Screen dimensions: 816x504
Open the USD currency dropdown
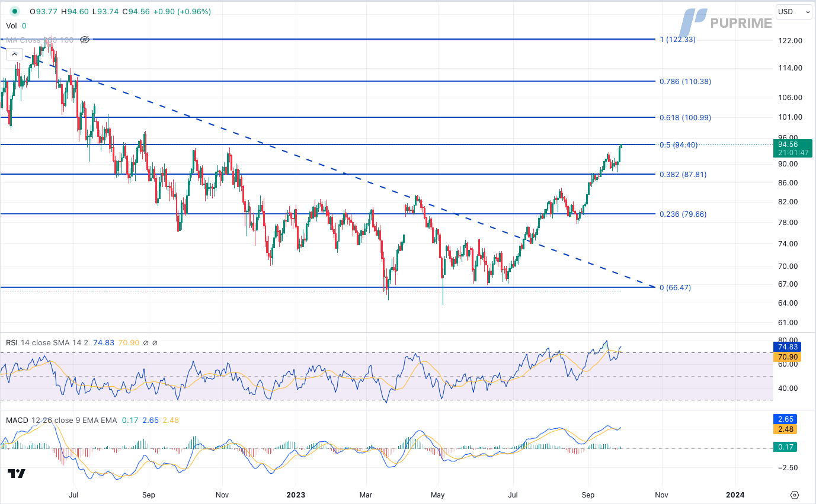(x=793, y=11)
